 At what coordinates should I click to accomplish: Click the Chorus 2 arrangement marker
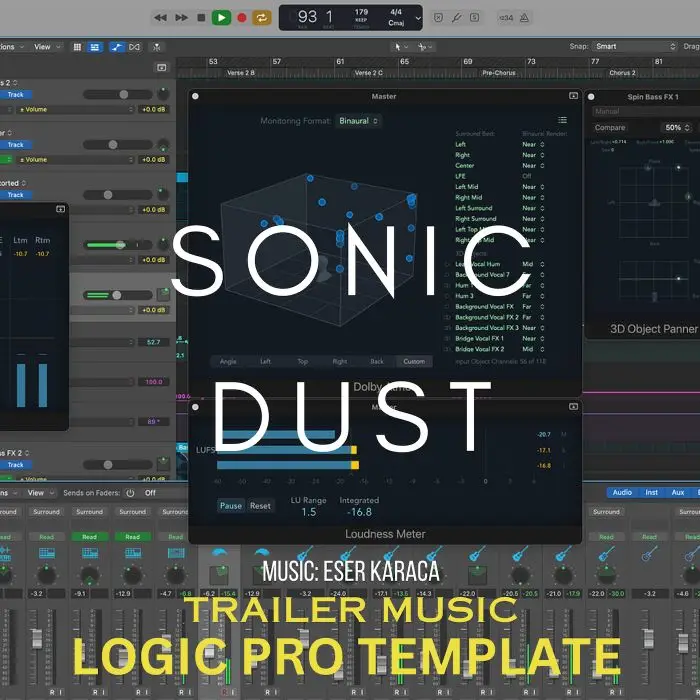point(622,73)
